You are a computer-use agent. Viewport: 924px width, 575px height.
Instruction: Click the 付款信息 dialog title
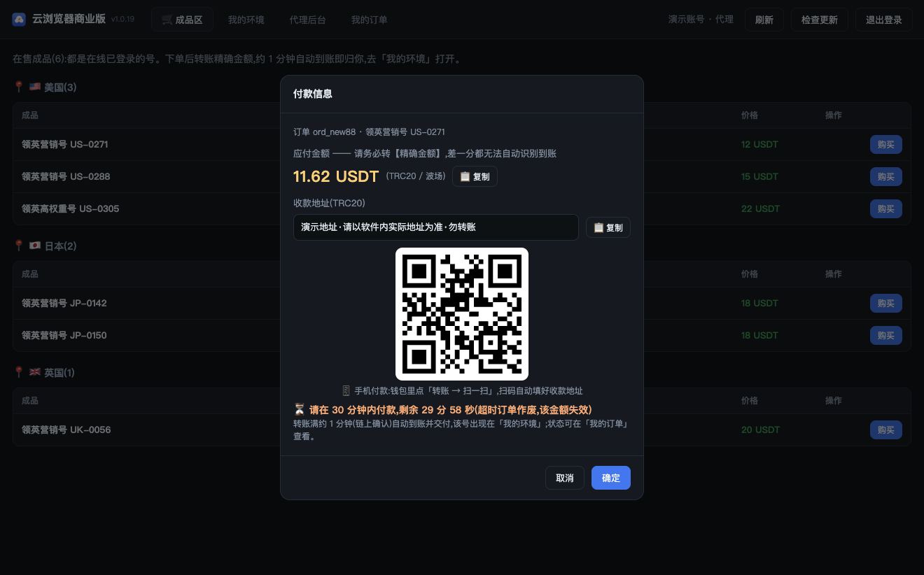pos(313,94)
